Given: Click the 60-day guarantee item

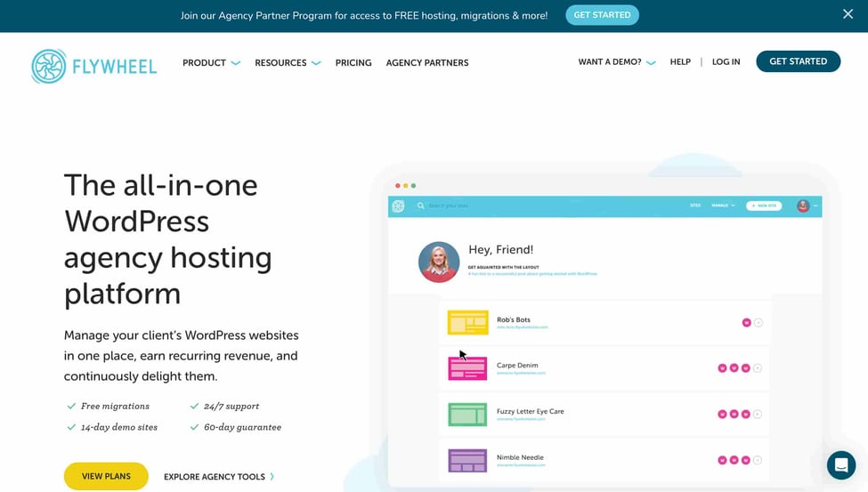Looking at the screenshot, I should [x=235, y=427].
